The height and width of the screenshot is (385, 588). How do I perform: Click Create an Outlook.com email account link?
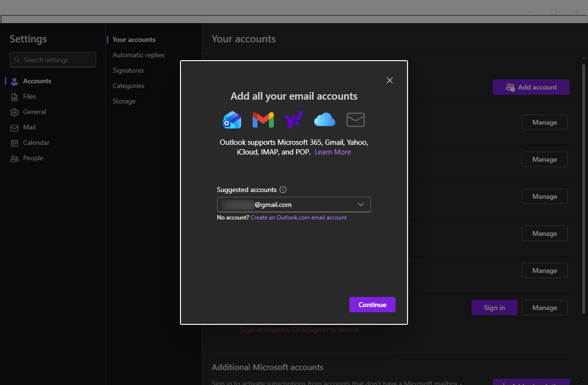pyautogui.click(x=299, y=218)
